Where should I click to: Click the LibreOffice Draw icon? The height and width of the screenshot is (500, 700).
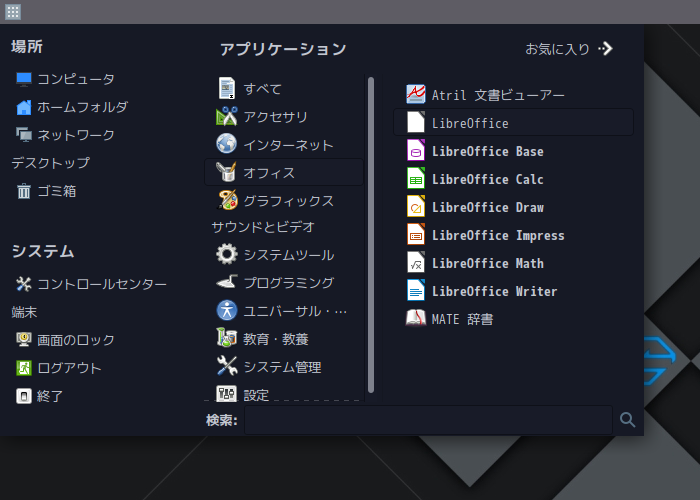[416, 207]
